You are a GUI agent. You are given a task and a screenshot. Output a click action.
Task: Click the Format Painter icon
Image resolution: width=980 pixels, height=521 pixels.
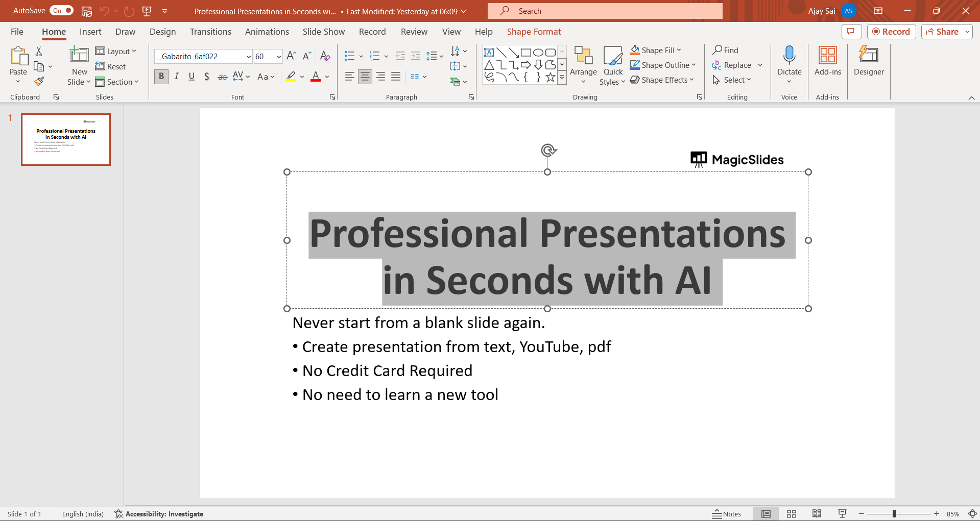(x=39, y=82)
